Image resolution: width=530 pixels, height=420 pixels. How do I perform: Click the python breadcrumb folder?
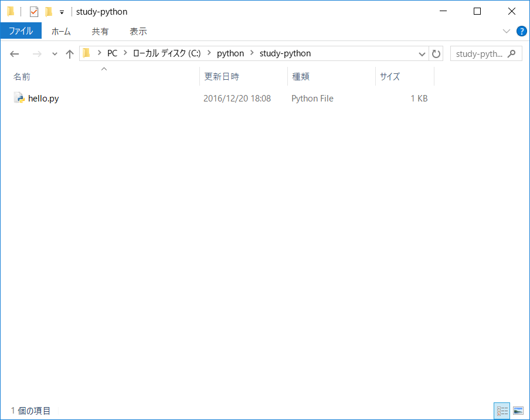230,53
